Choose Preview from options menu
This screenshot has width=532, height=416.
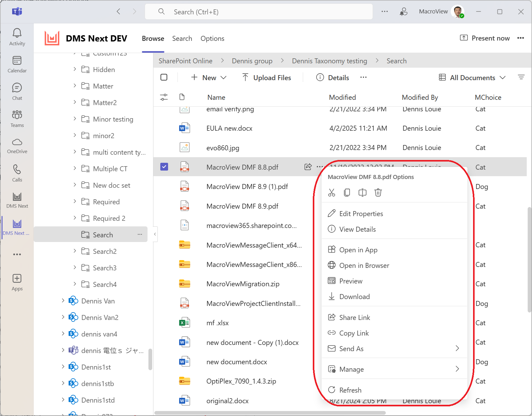[394, 281]
